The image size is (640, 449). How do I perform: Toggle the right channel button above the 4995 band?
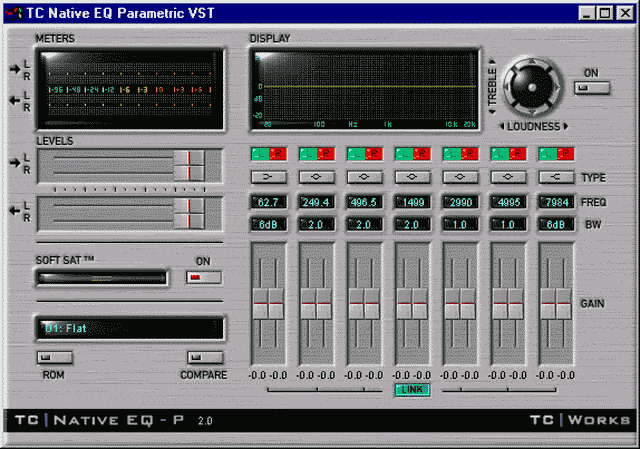click(x=518, y=154)
